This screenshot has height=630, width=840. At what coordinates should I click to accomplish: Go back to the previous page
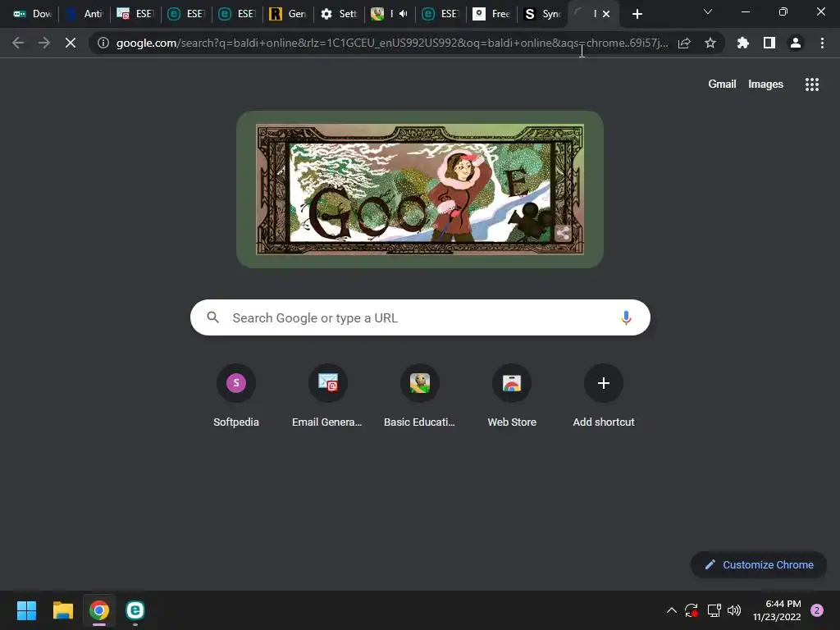click(x=18, y=43)
